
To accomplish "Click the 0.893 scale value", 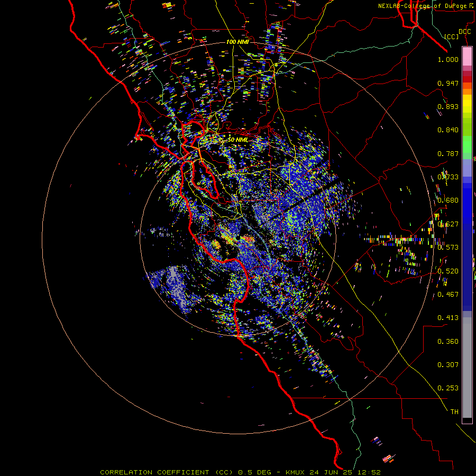I will (448, 106).
